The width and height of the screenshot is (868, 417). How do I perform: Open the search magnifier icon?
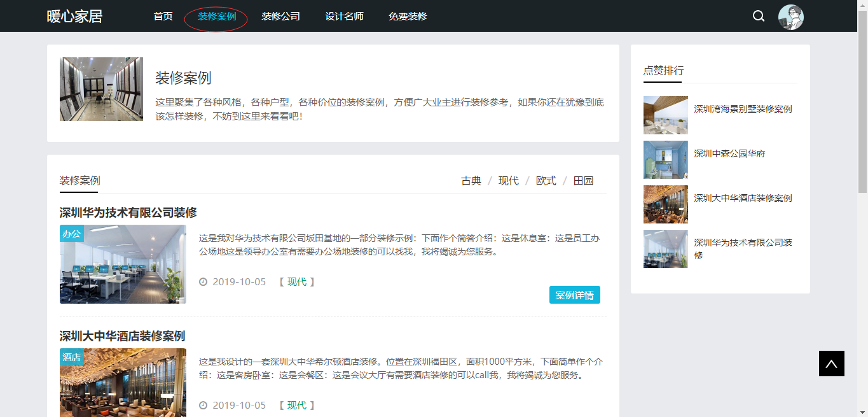(x=759, y=16)
